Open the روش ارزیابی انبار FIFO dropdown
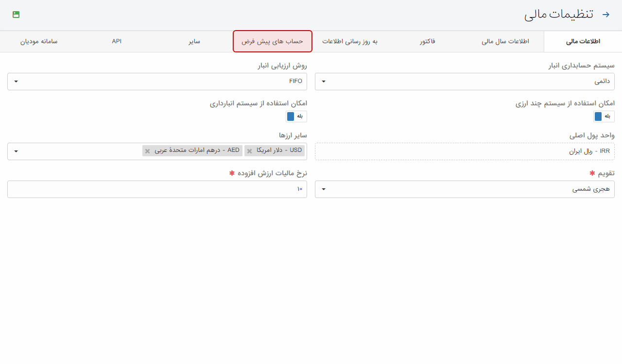The image size is (622, 364). click(x=157, y=82)
